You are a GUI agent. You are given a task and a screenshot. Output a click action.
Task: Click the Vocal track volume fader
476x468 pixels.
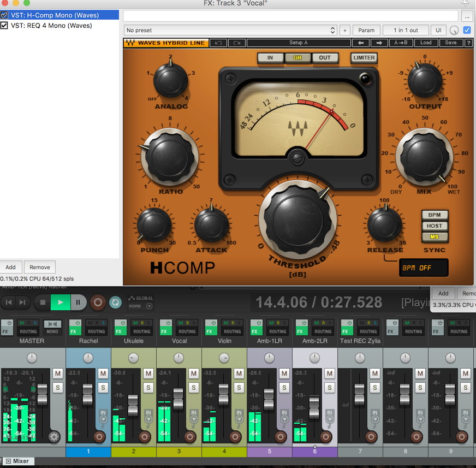[178, 399]
